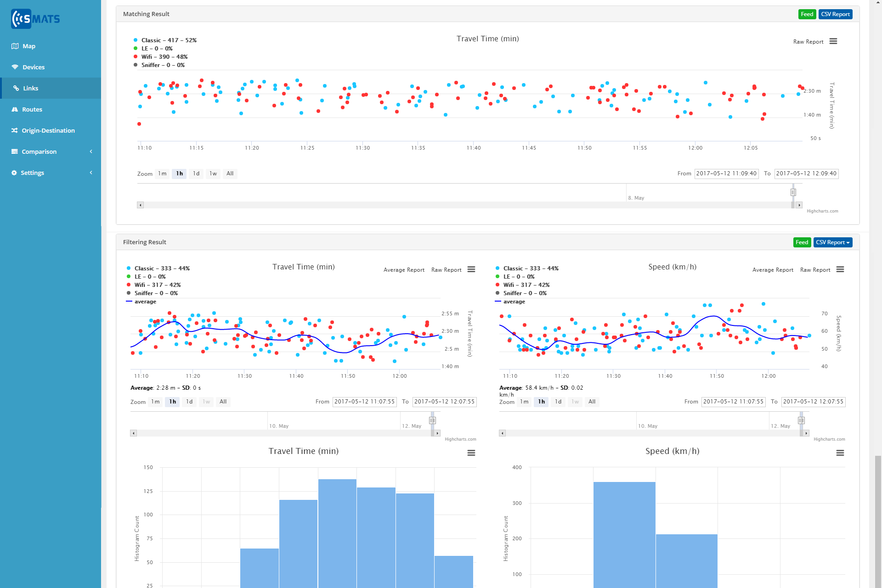Open the Routes road icon

coord(15,109)
